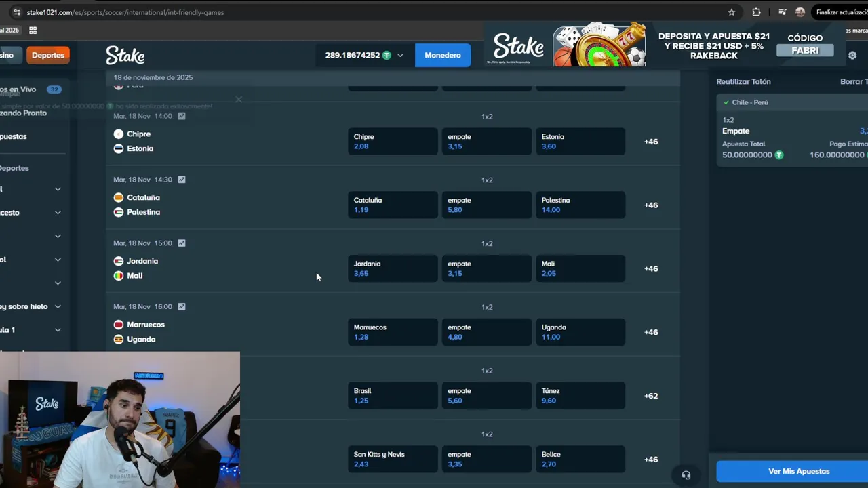
Task: Expand the second sidebar sport chevron below Deportes
Action: click(x=58, y=213)
